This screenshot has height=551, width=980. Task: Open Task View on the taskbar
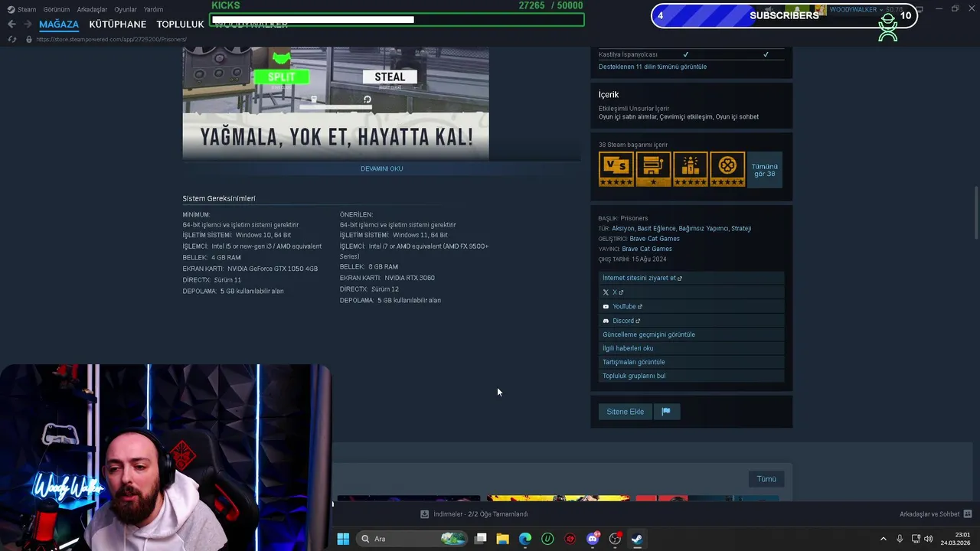pyautogui.click(x=481, y=539)
